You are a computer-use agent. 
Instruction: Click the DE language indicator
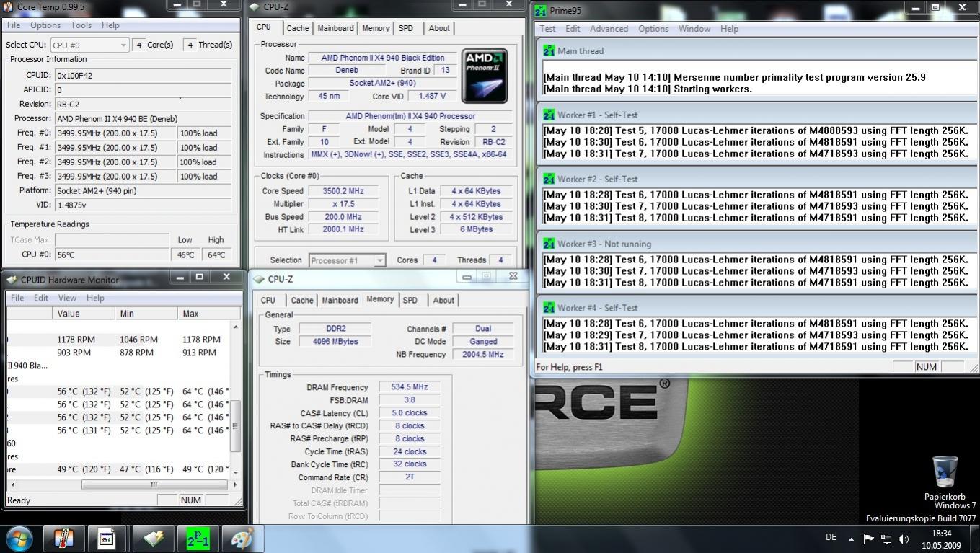tap(831, 537)
